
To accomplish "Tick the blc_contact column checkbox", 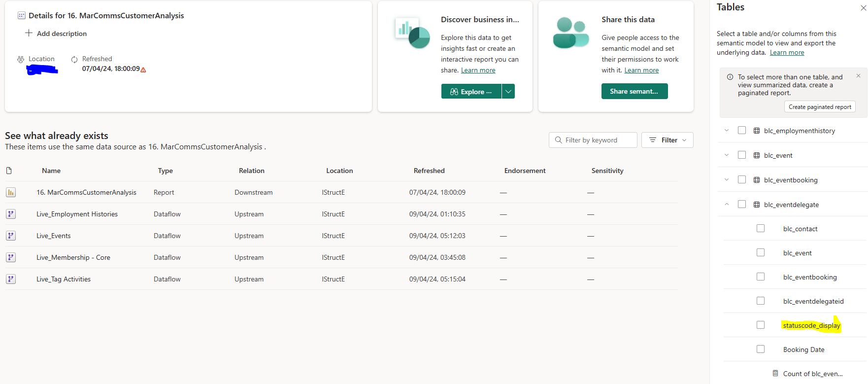I will 761,228.
